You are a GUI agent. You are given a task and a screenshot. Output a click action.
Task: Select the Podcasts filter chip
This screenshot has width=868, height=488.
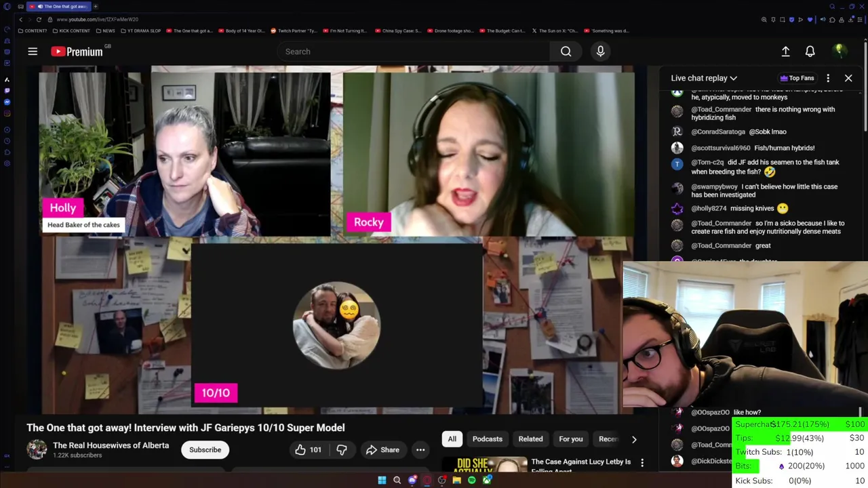(x=487, y=439)
